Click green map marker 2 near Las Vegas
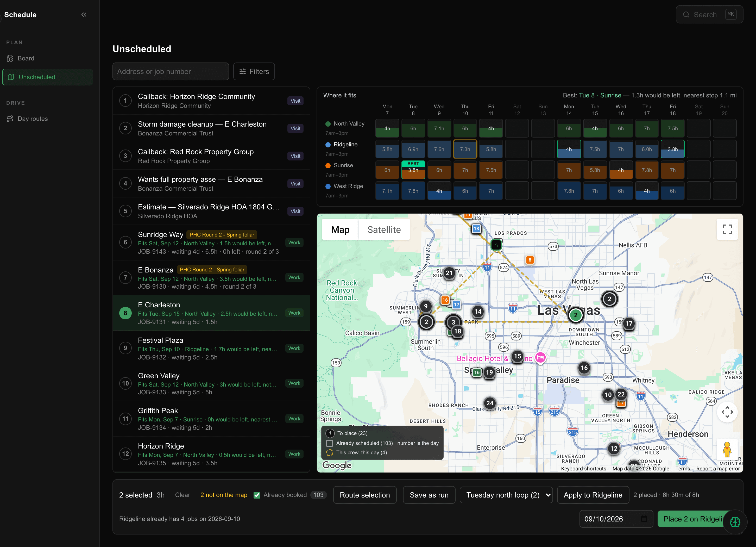756x547 pixels. point(575,315)
